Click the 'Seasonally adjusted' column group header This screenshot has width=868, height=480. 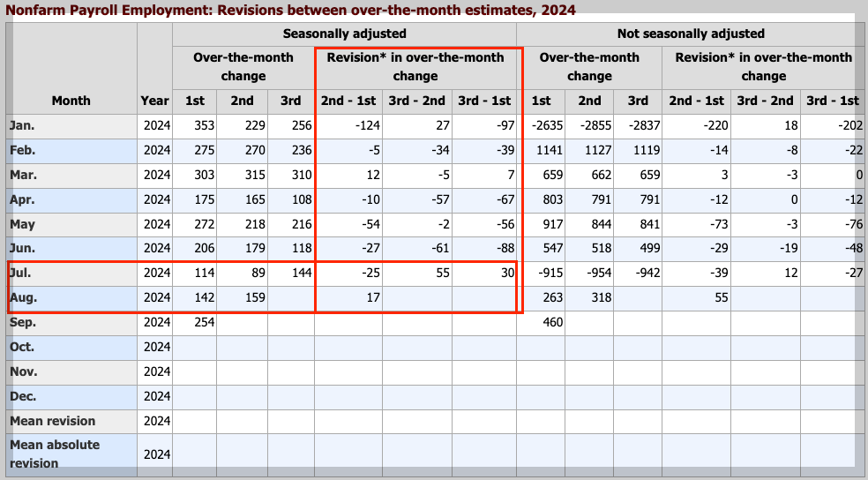[344, 34]
